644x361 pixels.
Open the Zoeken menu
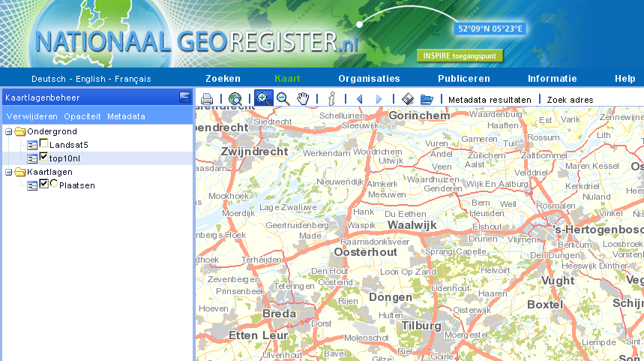(223, 79)
